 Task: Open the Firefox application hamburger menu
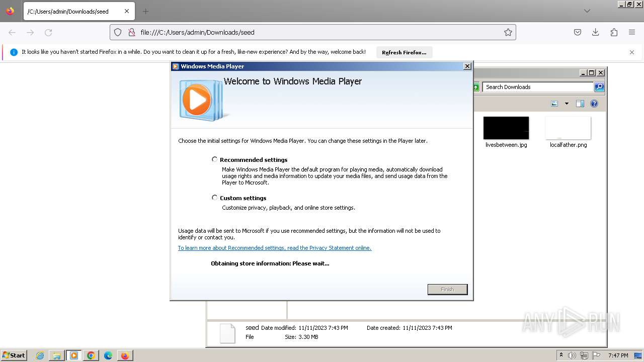(632, 32)
